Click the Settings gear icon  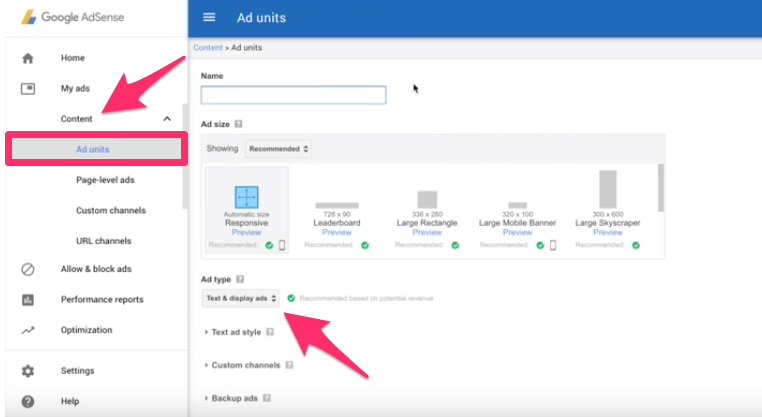click(x=28, y=371)
